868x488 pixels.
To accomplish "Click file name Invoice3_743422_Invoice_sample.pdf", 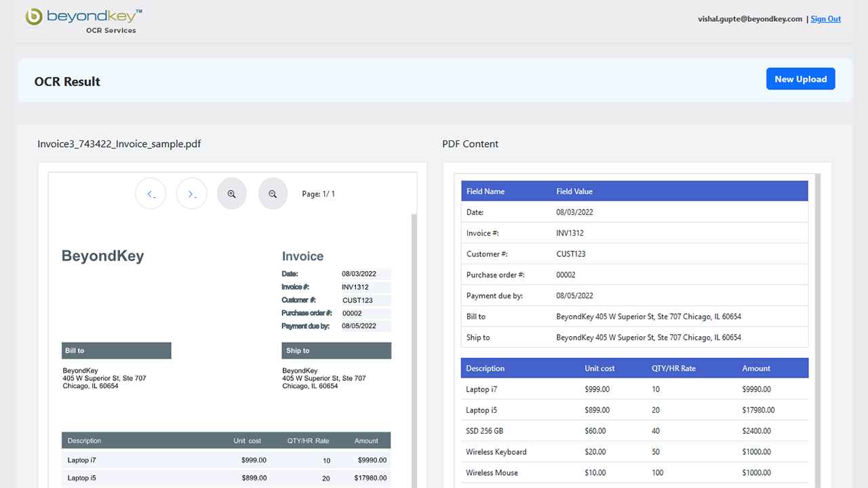I will [x=119, y=144].
